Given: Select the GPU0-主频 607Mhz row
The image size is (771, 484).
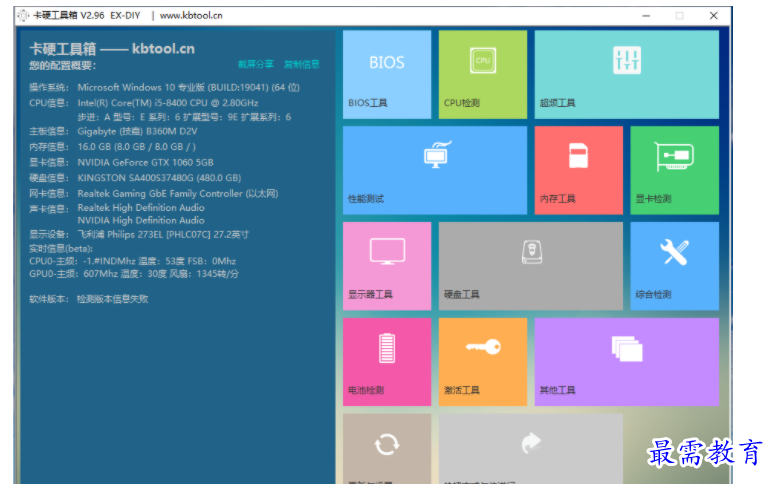Looking at the screenshot, I should [134, 274].
